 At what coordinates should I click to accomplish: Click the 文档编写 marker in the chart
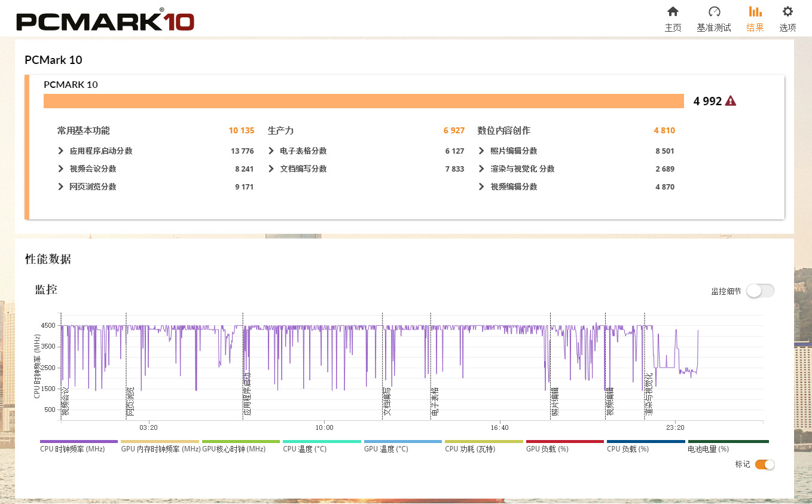pyautogui.click(x=387, y=401)
